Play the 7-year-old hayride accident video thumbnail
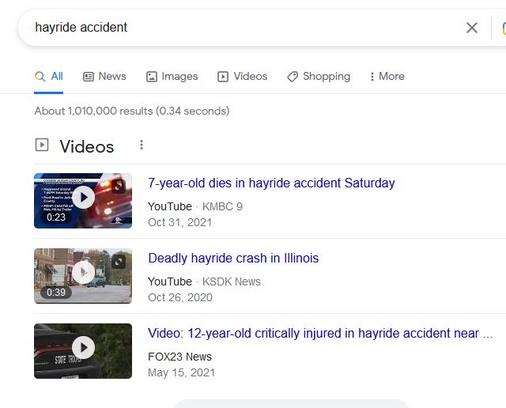The image size is (506, 408). point(83,200)
